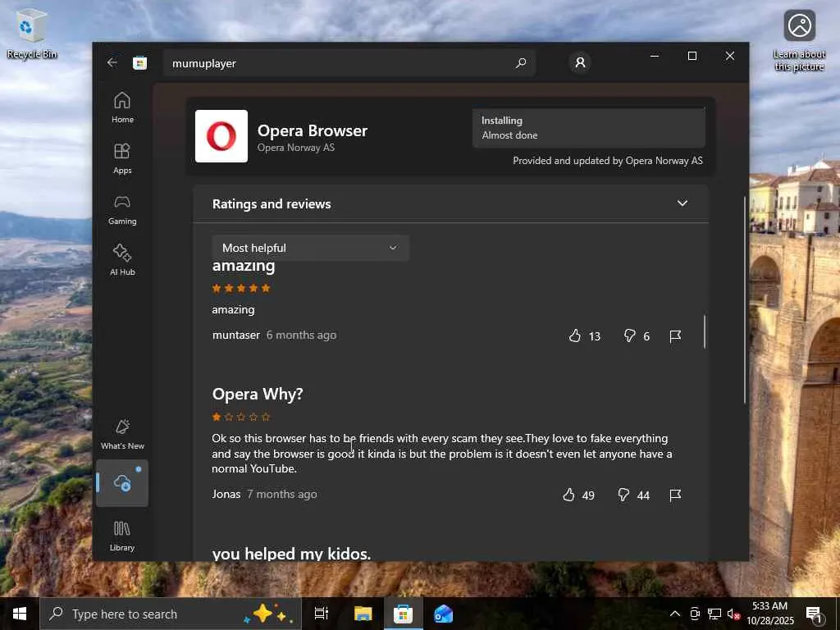Report muntaser's review with flag icon

tap(675, 336)
